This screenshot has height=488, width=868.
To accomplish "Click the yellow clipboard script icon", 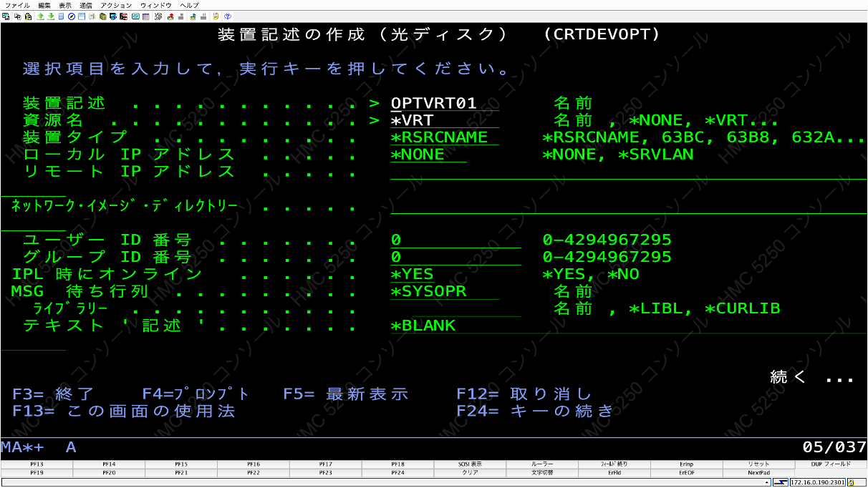I will tap(216, 16).
